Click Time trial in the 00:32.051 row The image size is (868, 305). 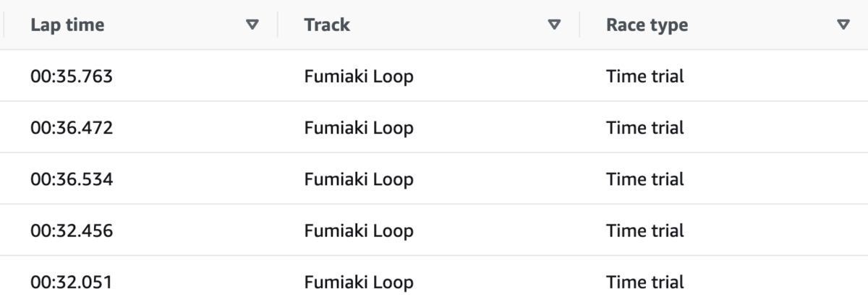645,281
